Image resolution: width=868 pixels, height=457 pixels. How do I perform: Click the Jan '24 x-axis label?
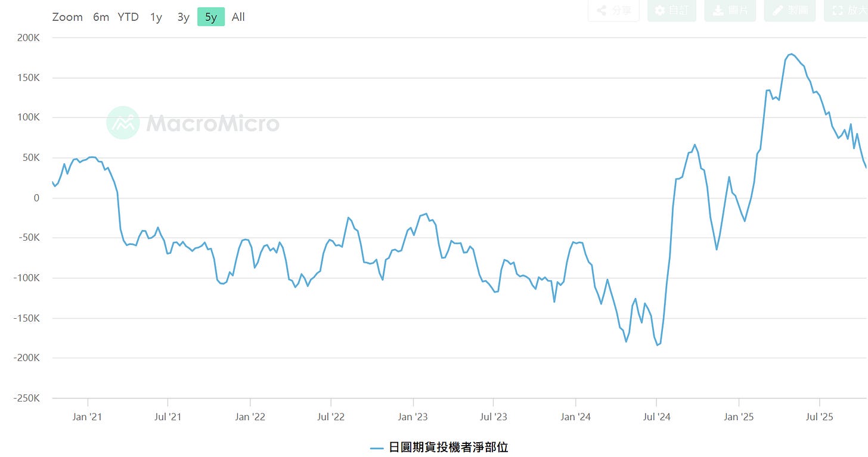point(576,416)
